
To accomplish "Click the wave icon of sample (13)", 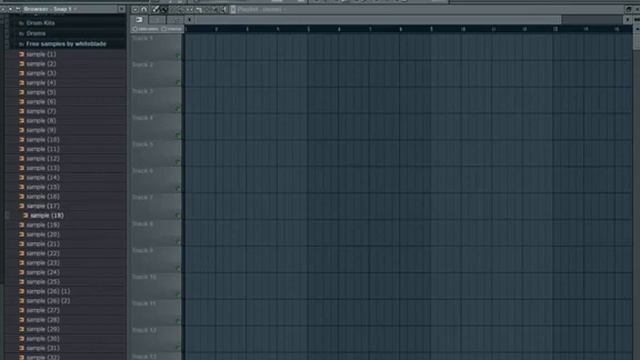I will coord(22,168).
